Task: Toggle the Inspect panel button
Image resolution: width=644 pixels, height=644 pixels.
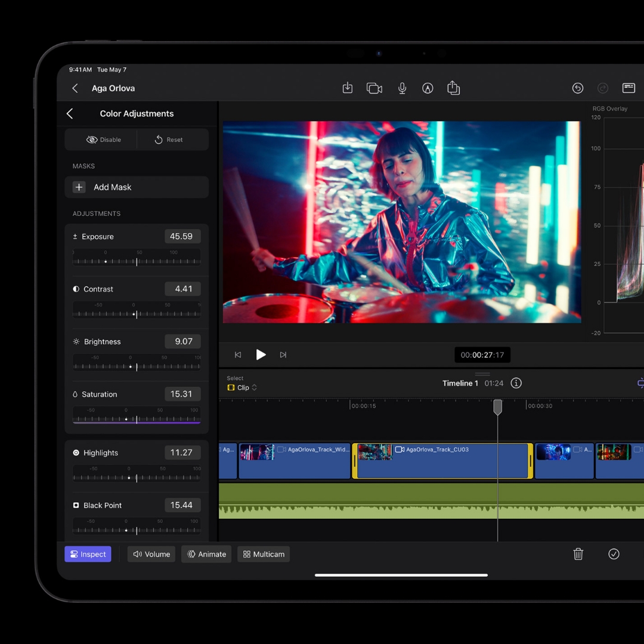Action: click(x=88, y=554)
